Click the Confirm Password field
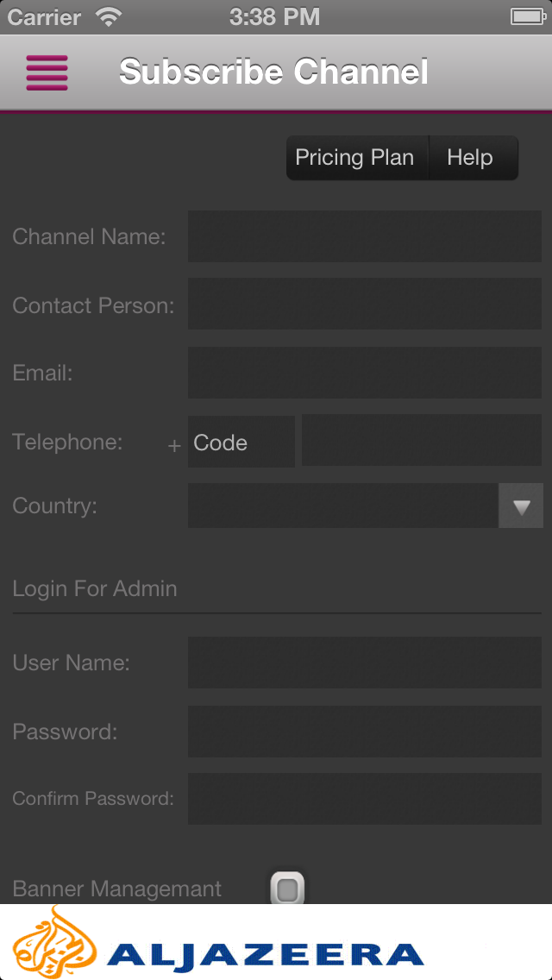552x980 pixels. point(365,799)
